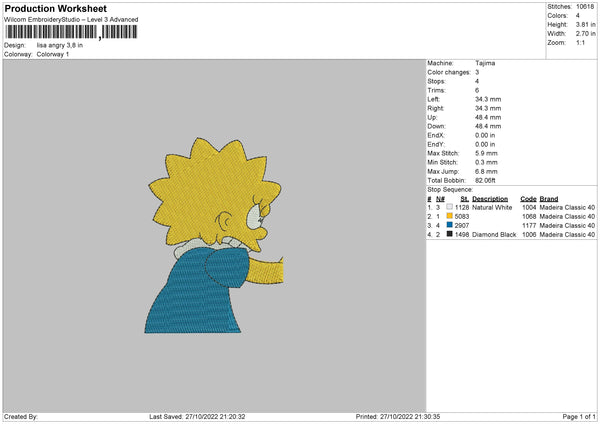Click the barcode under the worksheet title

click(71, 32)
